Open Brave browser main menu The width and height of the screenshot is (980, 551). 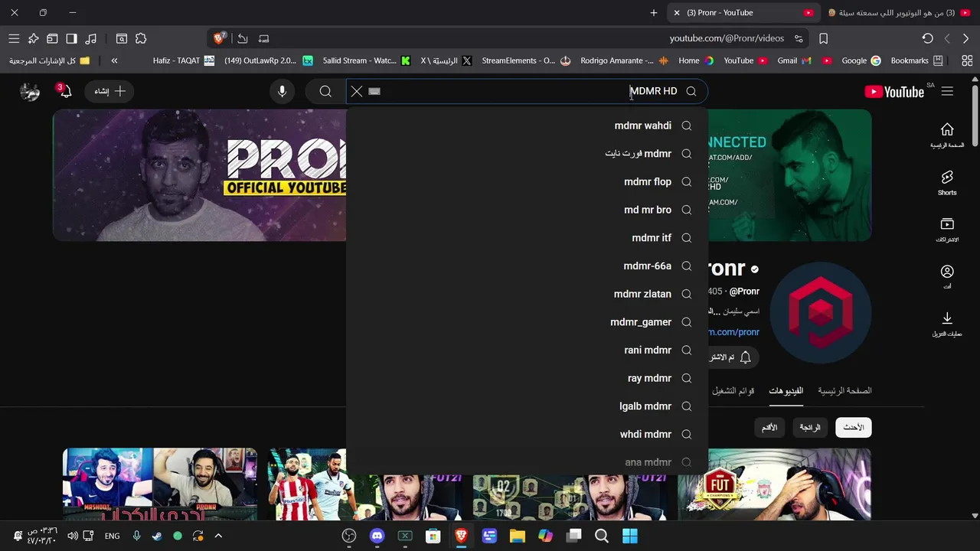(x=14, y=38)
